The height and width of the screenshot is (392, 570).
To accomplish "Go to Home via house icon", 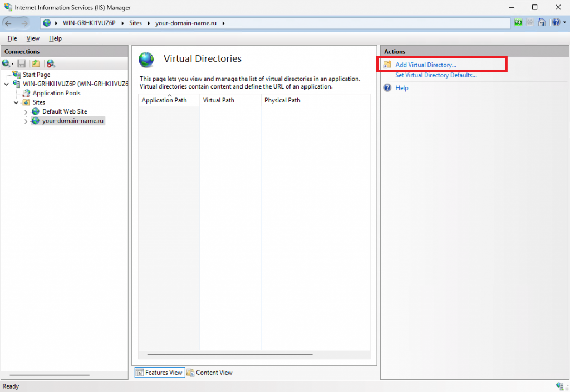I will [x=542, y=22].
